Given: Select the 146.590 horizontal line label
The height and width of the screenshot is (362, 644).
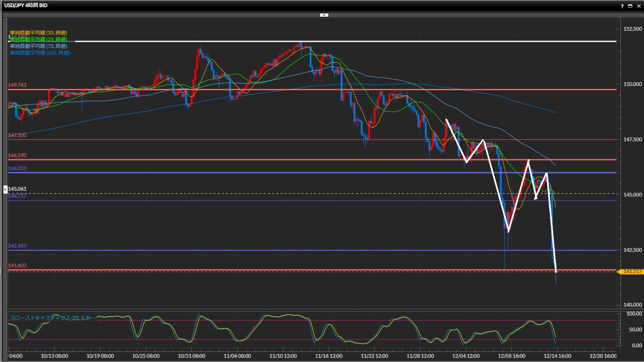Looking at the screenshot, I should [x=17, y=156].
